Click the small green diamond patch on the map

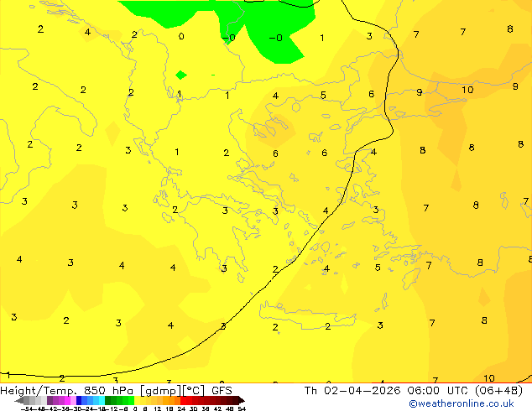click(x=181, y=75)
